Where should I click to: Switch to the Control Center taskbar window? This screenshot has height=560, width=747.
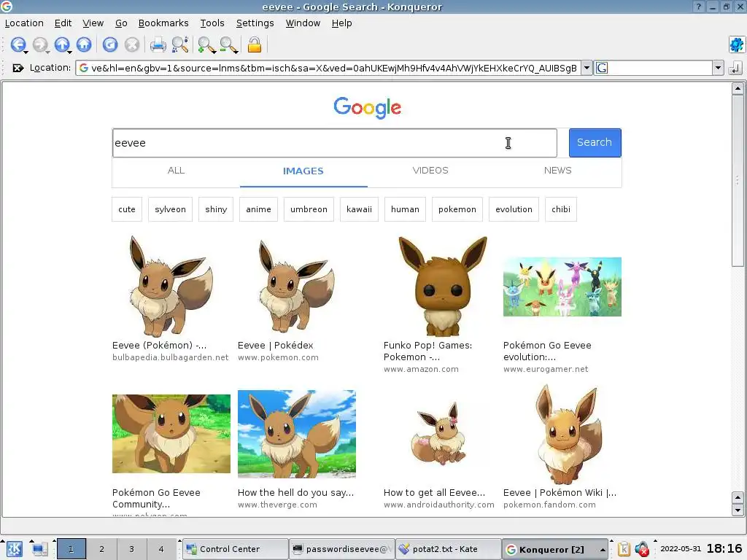tap(236, 549)
